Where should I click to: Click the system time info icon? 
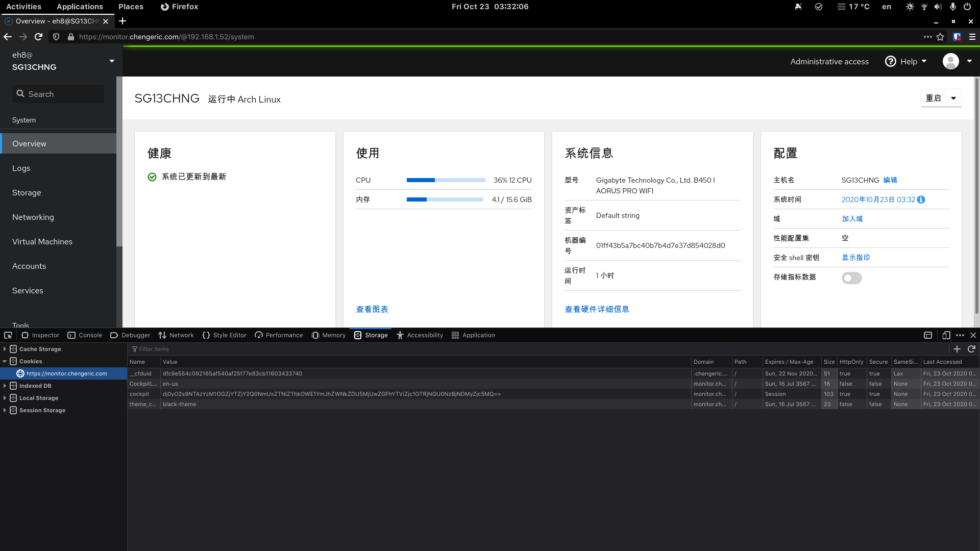pos(921,199)
